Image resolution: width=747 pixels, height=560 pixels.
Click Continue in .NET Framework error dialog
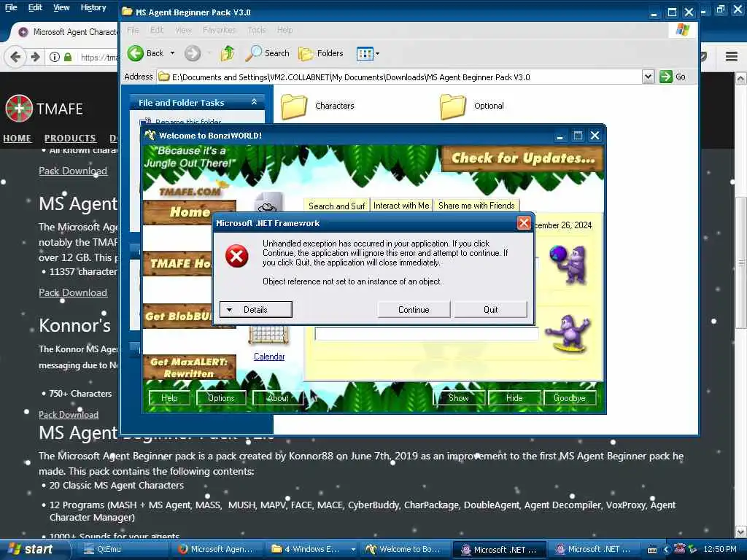414,309
